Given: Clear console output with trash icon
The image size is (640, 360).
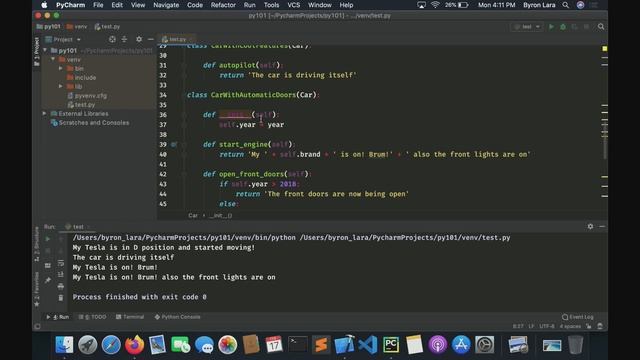Looking at the screenshot, I should point(61,298).
